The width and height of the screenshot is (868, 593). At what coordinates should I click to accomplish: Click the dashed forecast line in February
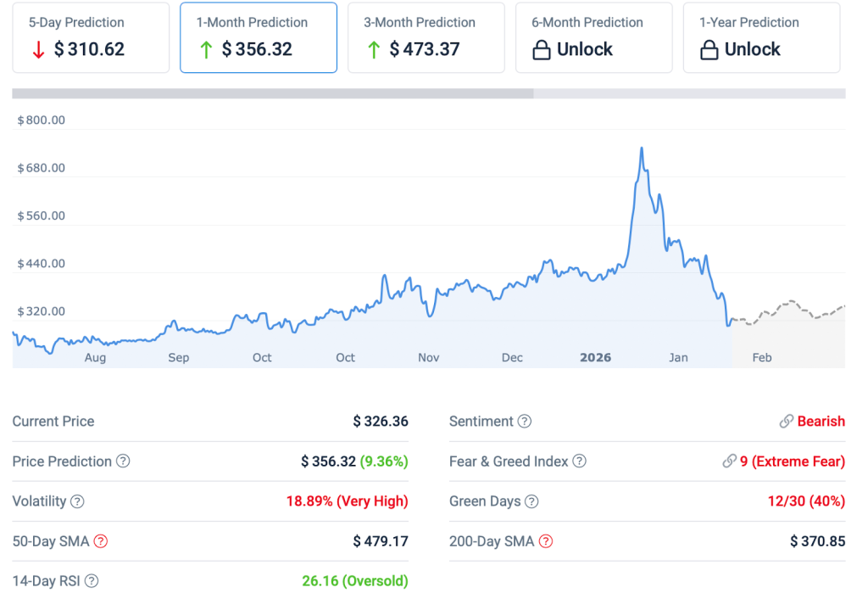[788, 303]
